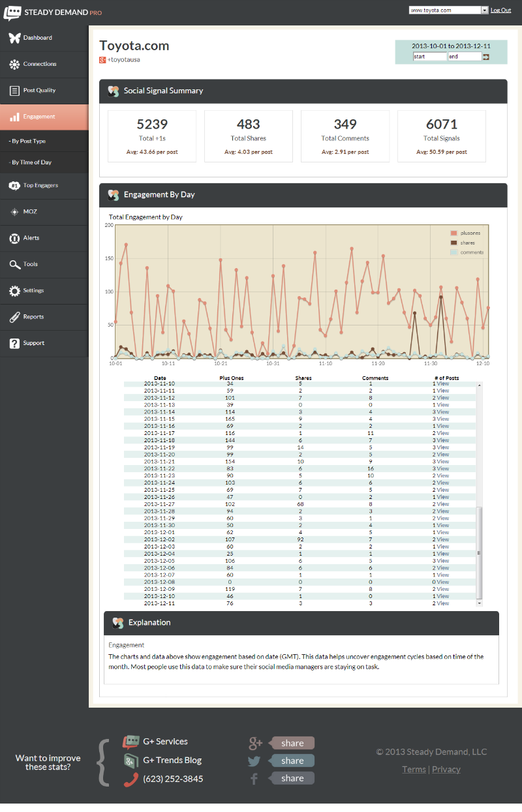Select By Time of Day submenu item

[x=31, y=162]
